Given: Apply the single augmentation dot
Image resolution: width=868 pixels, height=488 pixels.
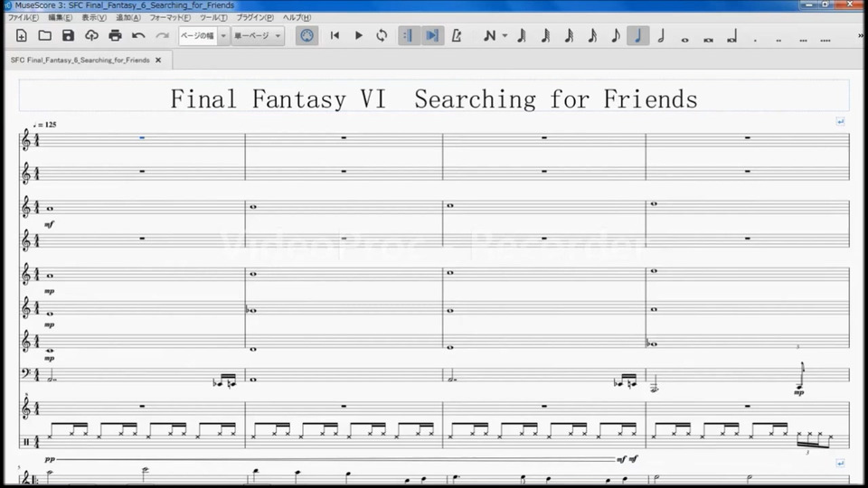Looking at the screenshot, I should [755, 39].
